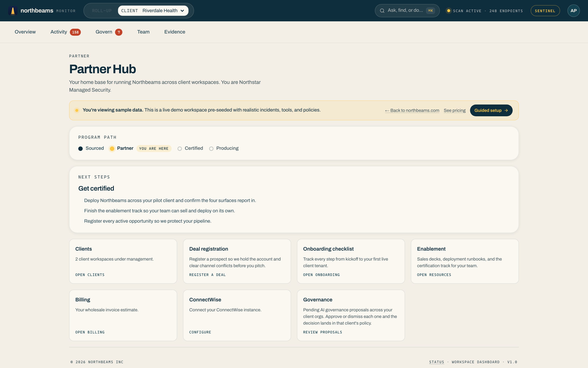
Task: Click the yellow scan active status dot
Action: pos(449,11)
